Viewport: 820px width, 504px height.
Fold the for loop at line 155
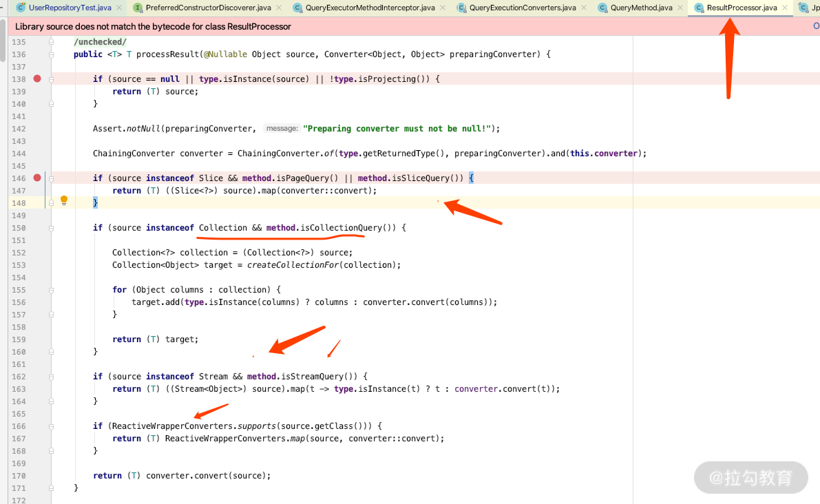(x=51, y=290)
